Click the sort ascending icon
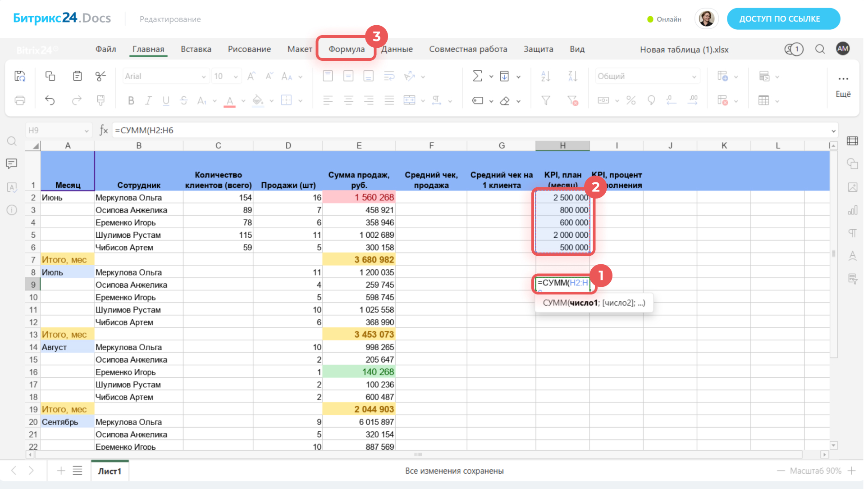This screenshot has width=868, height=489. click(545, 76)
